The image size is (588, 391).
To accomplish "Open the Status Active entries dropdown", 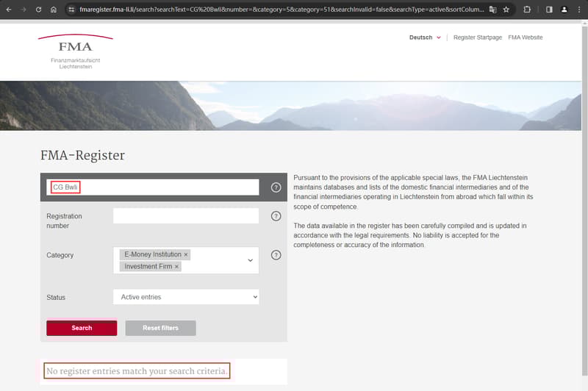I will pyautogui.click(x=186, y=297).
